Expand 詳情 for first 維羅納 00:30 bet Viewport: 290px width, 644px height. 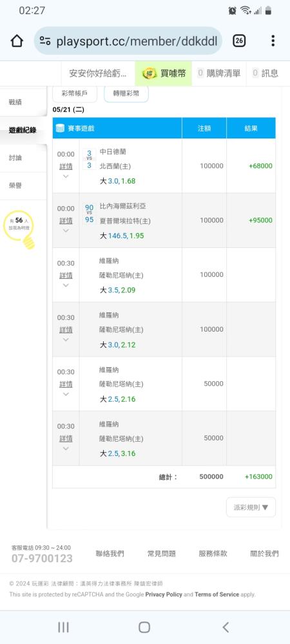[x=66, y=275]
